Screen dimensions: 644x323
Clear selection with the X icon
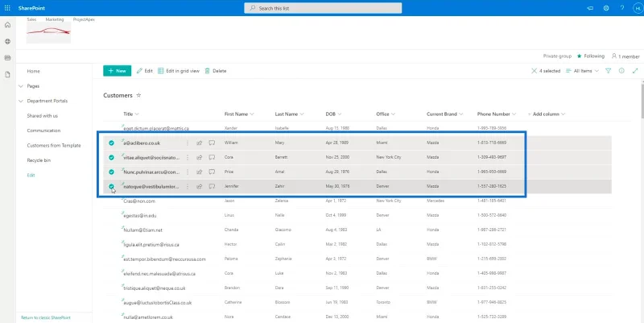[534, 71]
